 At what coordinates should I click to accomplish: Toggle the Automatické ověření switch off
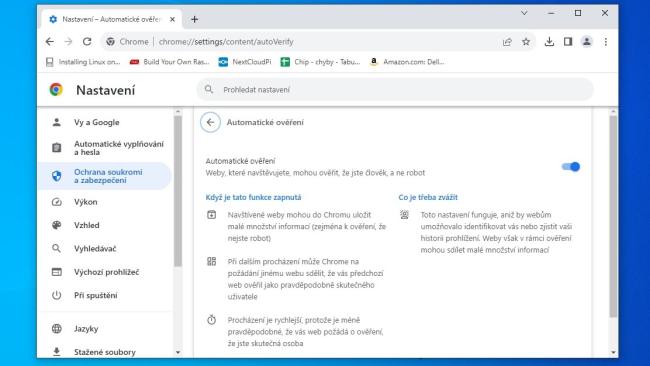coord(571,167)
